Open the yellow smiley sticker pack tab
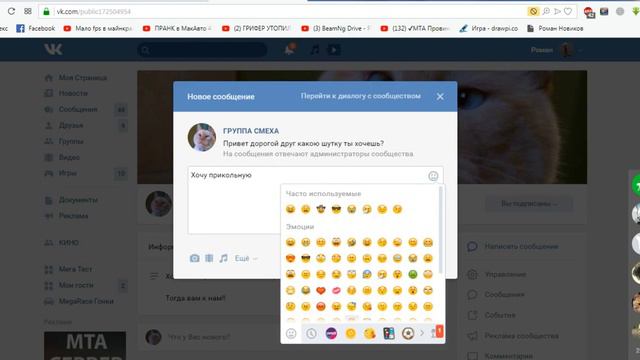The image size is (640, 360). tap(350, 333)
